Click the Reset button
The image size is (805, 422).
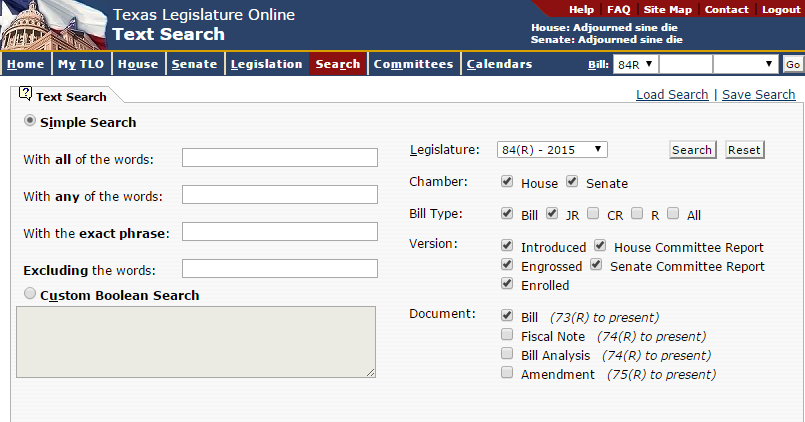(744, 150)
